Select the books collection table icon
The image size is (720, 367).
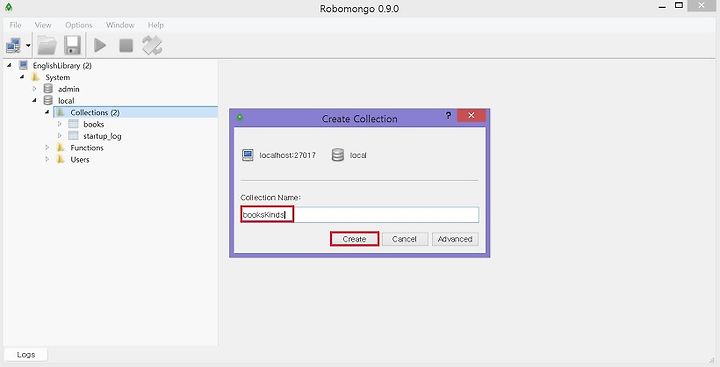coord(73,124)
